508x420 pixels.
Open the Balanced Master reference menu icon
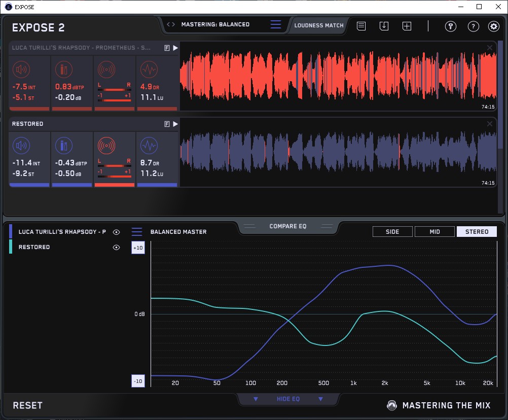pyautogui.click(x=137, y=232)
